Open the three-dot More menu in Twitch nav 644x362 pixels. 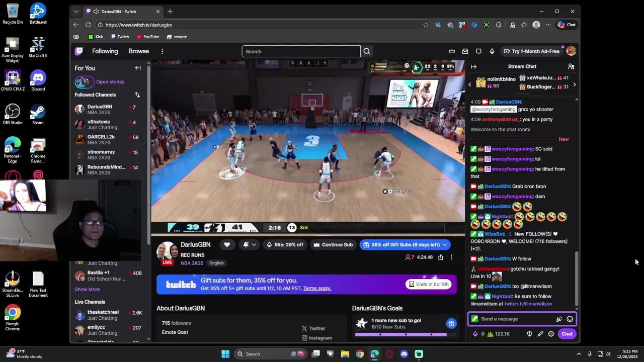click(162, 51)
